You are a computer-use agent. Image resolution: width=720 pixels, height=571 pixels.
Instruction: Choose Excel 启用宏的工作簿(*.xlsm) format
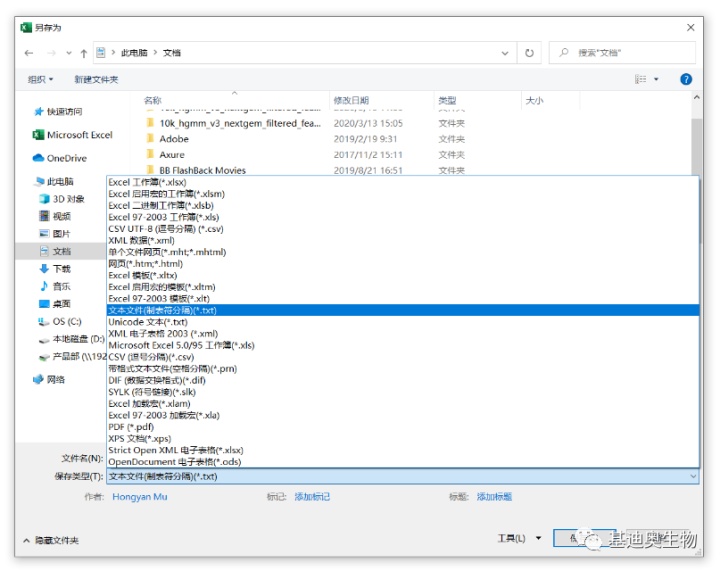coord(403,194)
